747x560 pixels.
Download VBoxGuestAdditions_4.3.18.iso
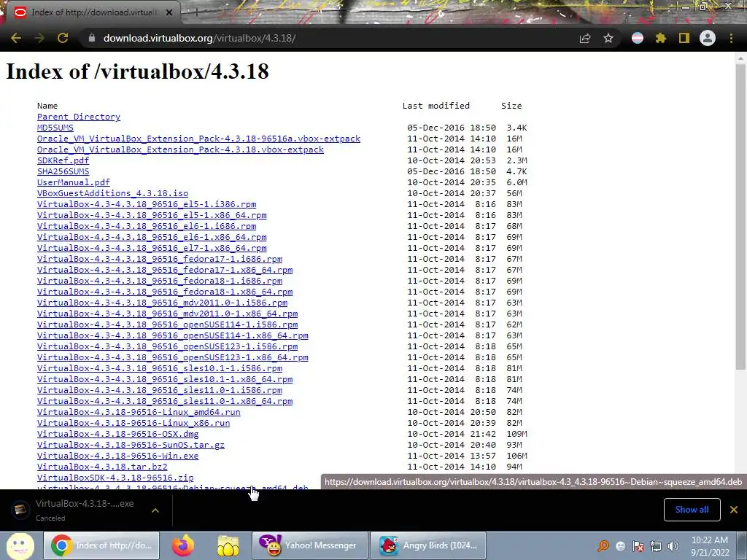pyautogui.click(x=112, y=193)
